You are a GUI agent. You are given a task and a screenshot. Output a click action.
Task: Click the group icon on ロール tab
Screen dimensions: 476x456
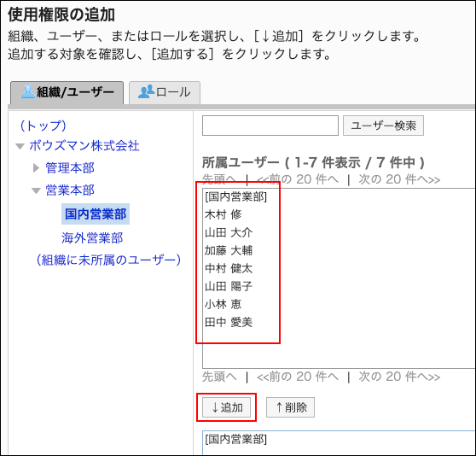pos(146,91)
